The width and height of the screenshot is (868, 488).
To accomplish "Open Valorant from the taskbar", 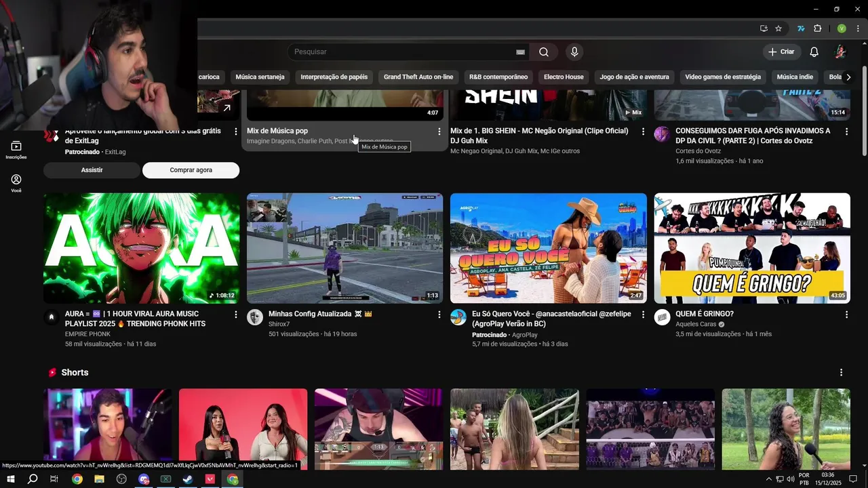I will coord(210,479).
